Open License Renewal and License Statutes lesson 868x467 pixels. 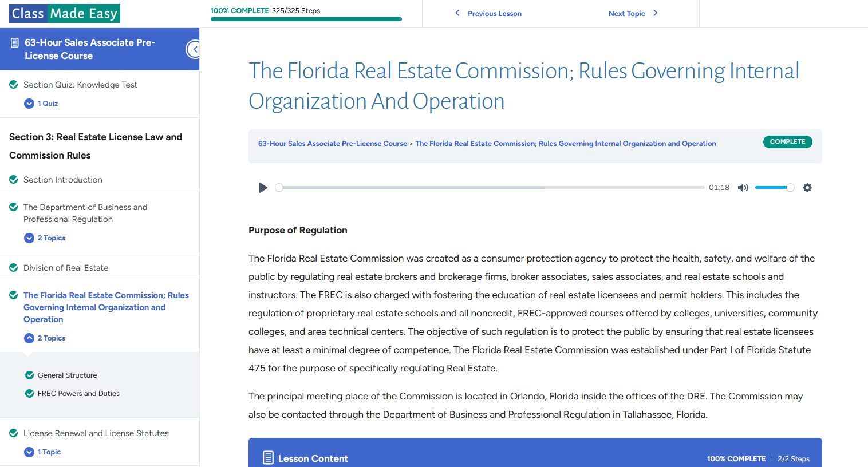(96, 433)
